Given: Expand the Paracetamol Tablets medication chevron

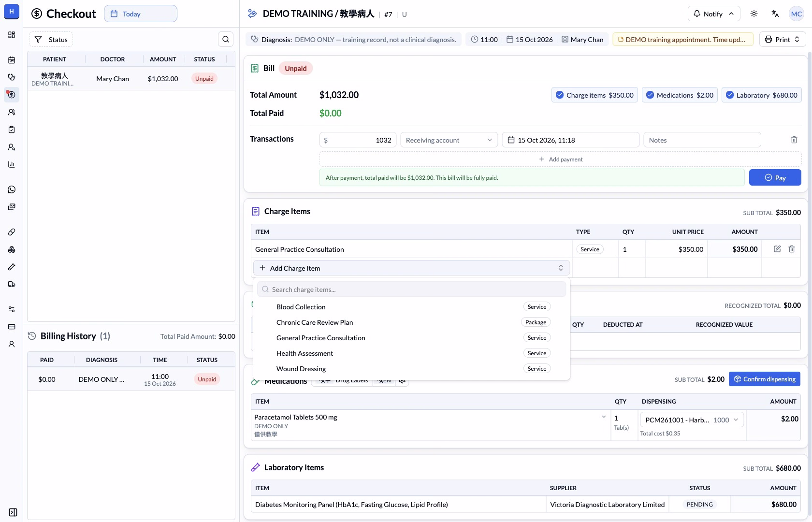Looking at the screenshot, I should tap(604, 417).
